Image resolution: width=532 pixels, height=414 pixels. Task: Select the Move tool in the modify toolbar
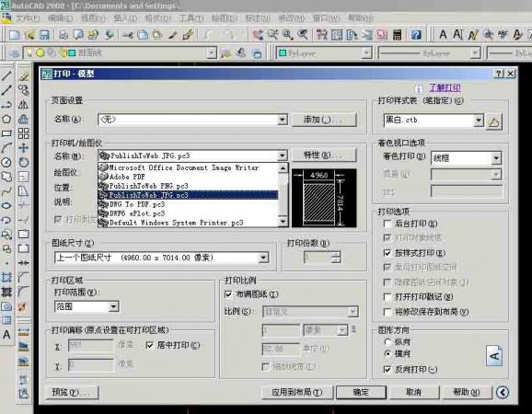click(x=23, y=148)
